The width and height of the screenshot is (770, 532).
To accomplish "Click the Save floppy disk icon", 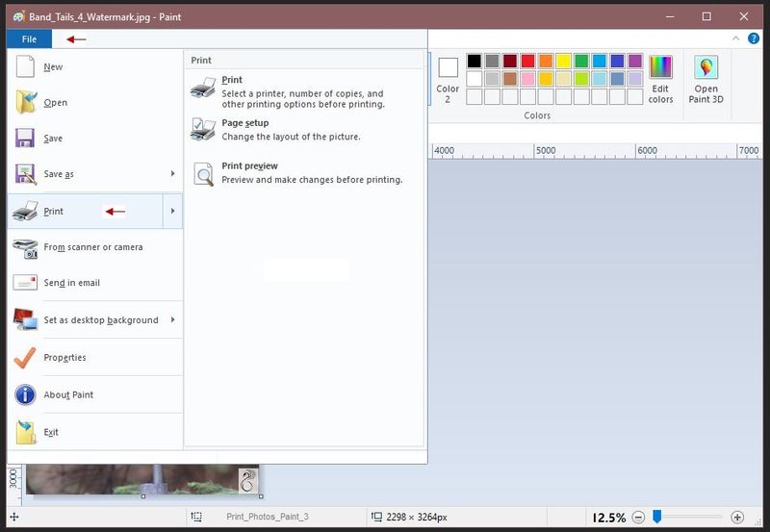I will tap(25, 138).
